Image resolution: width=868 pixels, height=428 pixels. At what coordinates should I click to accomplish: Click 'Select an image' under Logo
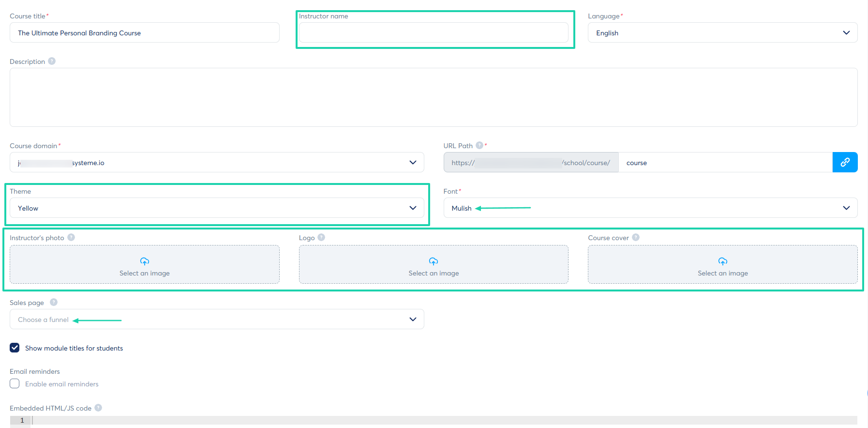coord(434,273)
